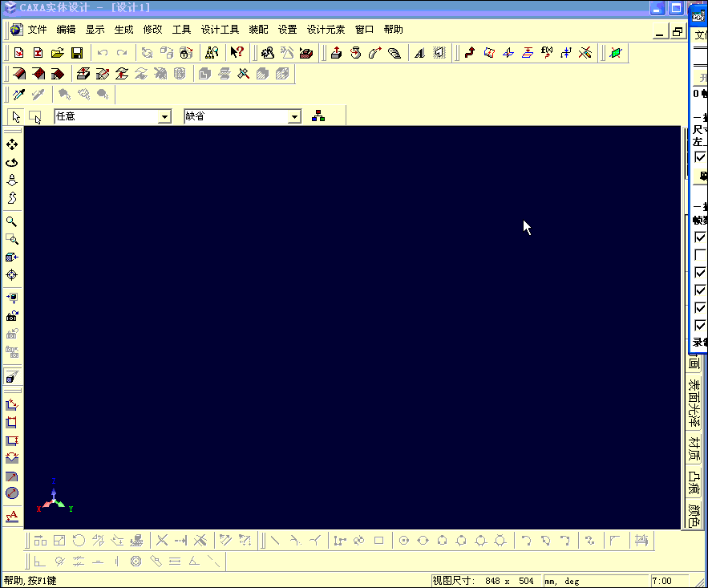
Task: Select the extrude shape tool icon
Action: pyautogui.click(x=337, y=53)
